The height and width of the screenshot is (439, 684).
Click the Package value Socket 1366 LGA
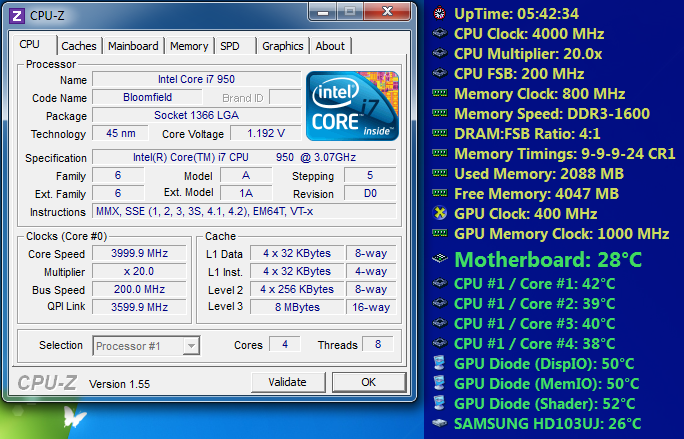(196, 115)
